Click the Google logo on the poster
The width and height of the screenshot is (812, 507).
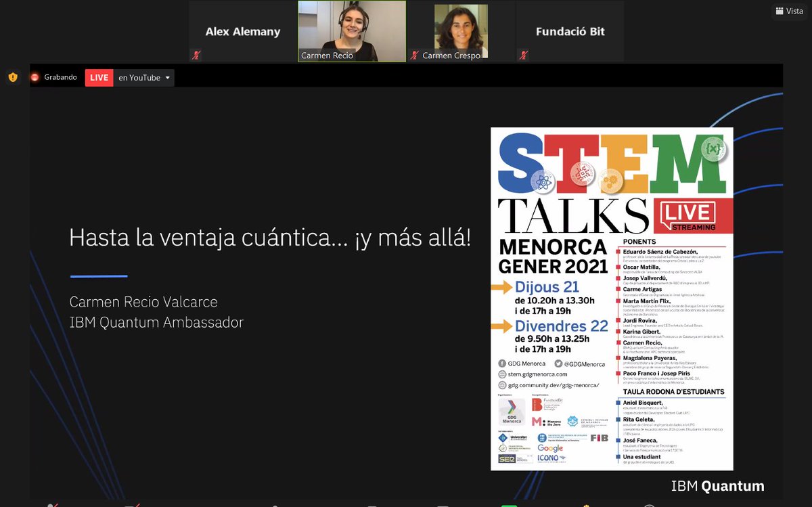tap(550, 448)
